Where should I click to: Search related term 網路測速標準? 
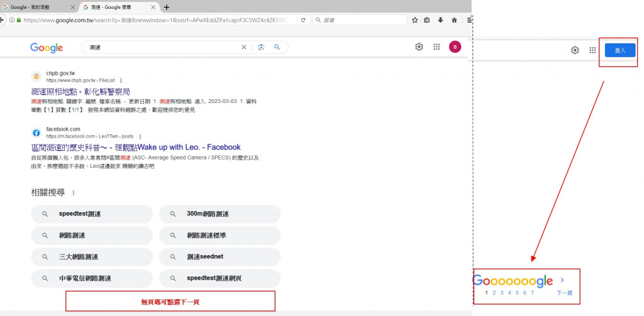219,236
